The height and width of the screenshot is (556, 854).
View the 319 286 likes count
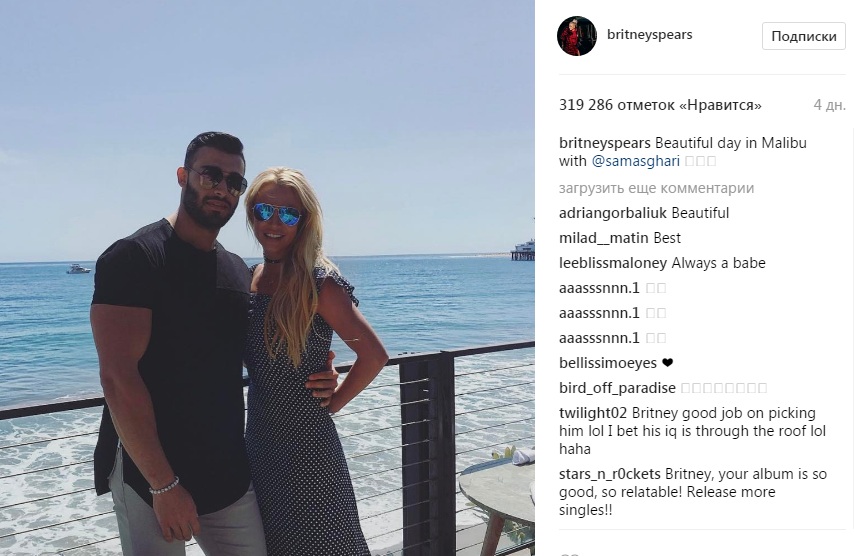point(660,105)
